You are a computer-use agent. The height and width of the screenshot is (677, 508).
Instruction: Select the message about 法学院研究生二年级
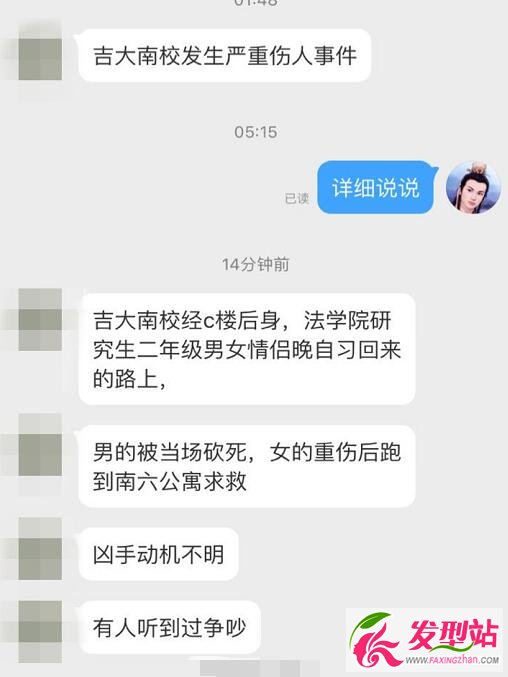point(247,349)
